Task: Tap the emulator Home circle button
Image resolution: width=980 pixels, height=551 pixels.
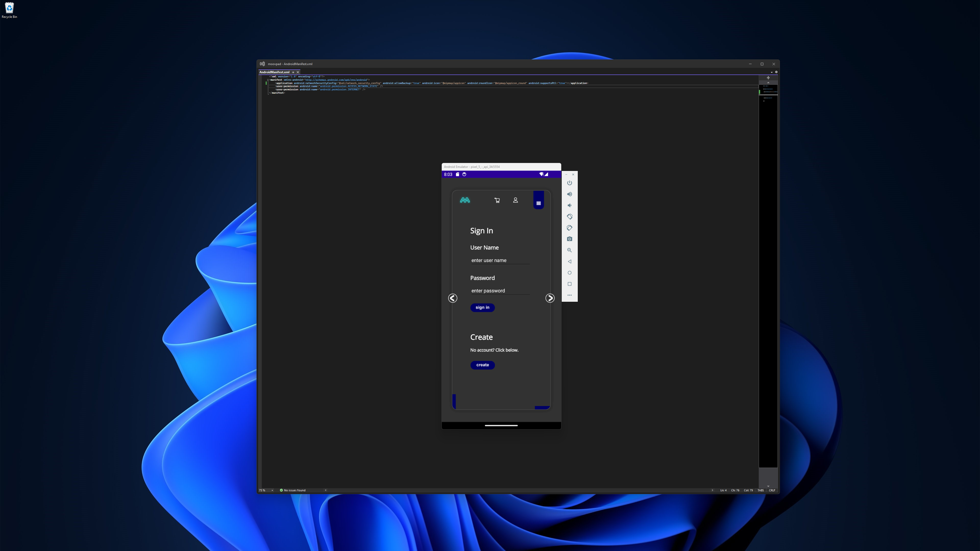Action: [570, 273]
